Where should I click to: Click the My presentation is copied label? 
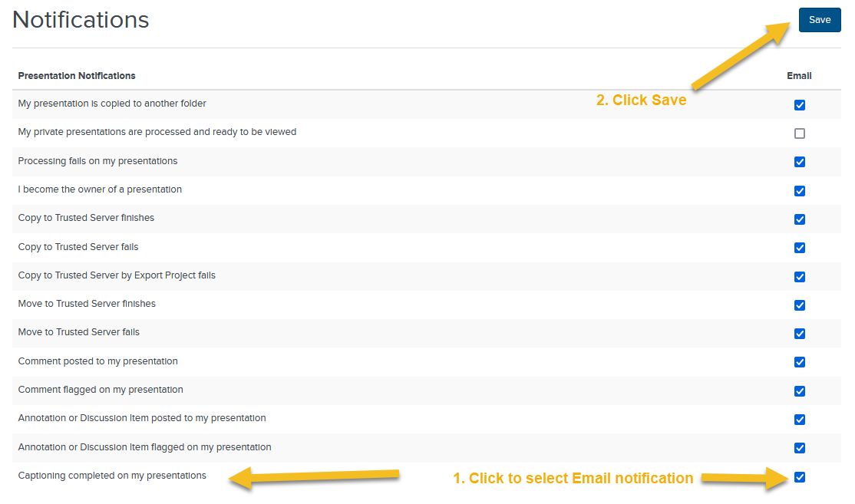(112, 103)
